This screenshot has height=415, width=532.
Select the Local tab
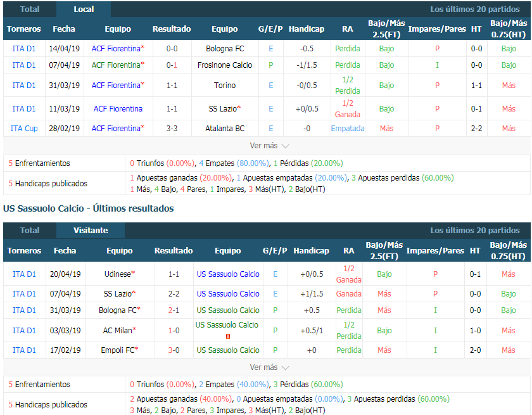[x=84, y=9]
